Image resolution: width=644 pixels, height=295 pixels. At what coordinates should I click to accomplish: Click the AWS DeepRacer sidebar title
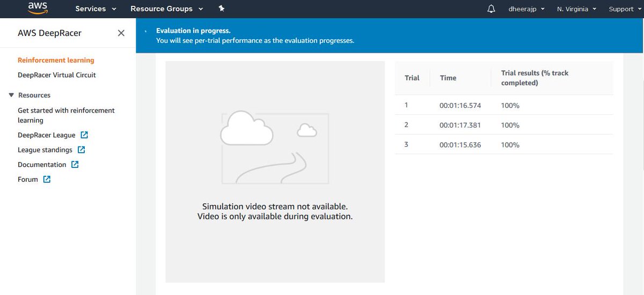49,33
